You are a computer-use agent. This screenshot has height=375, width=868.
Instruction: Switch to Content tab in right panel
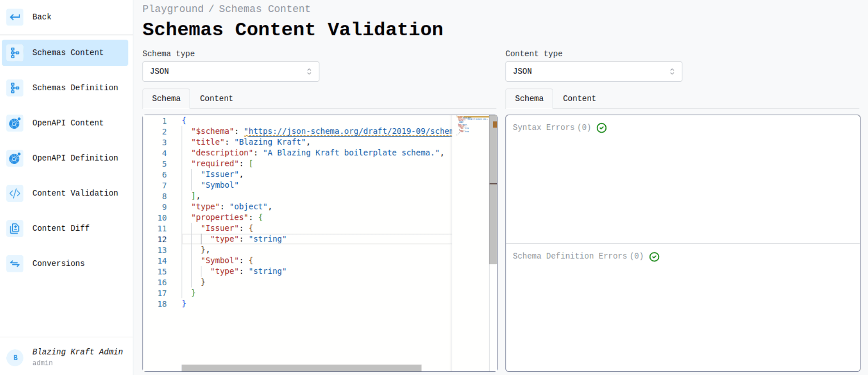[579, 98]
